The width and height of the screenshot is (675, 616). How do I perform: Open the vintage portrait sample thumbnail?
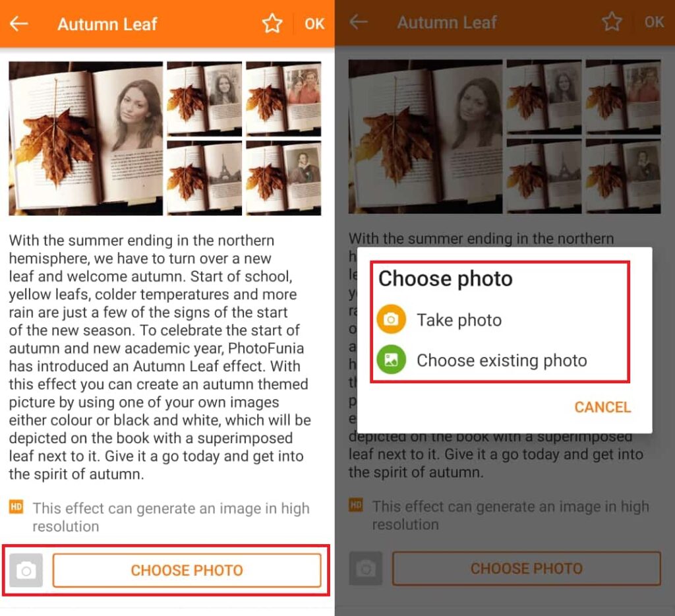[x=283, y=178]
